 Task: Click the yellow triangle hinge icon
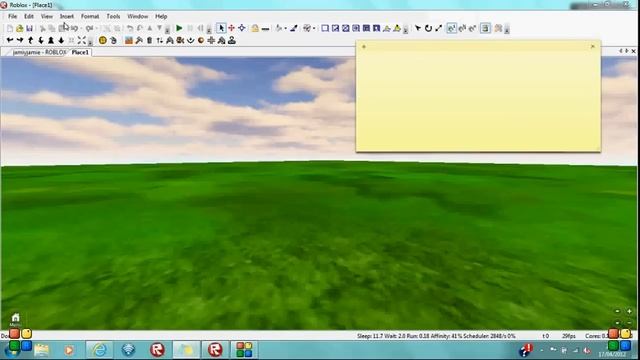click(397, 28)
